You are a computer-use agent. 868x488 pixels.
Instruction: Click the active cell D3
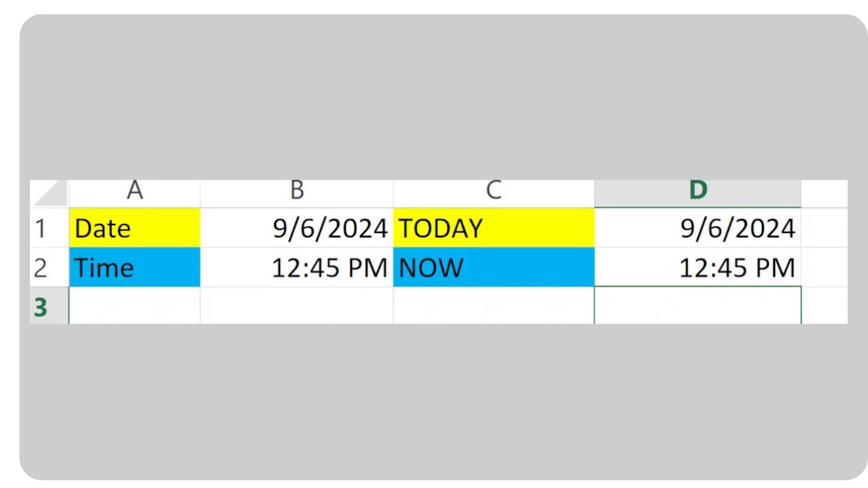point(697,306)
